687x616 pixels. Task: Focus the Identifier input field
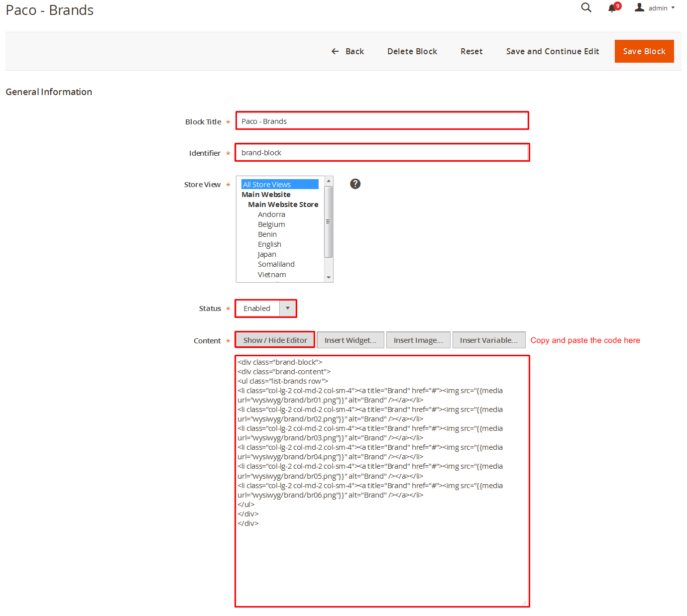coord(382,152)
